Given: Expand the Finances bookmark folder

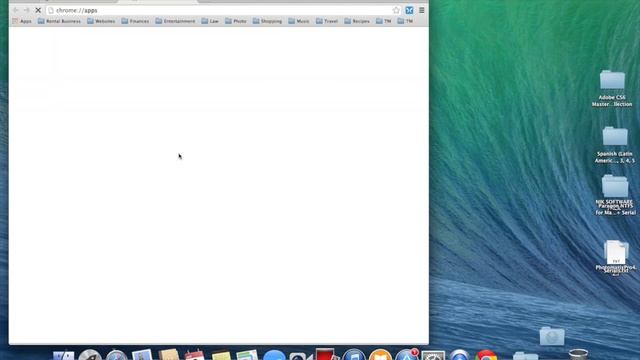Looking at the screenshot, I should pos(135,21).
